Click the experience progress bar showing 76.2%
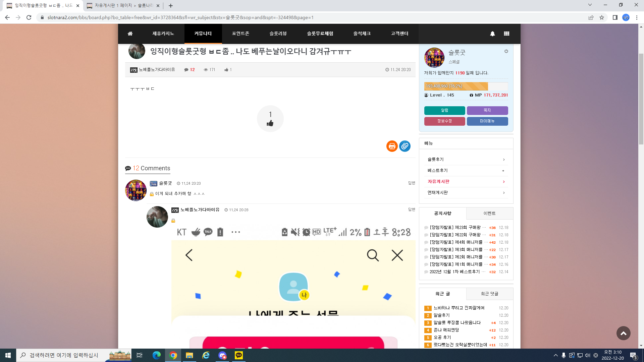 click(x=466, y=86)
